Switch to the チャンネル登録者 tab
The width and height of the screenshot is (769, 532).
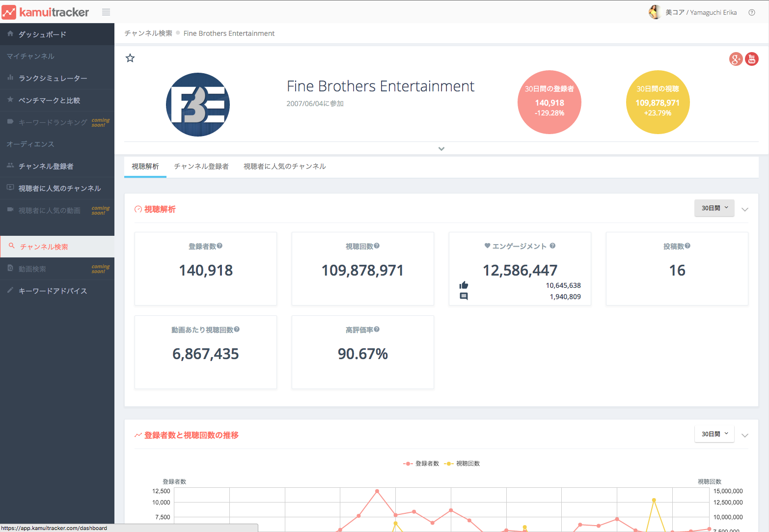(x=201, y=167)
